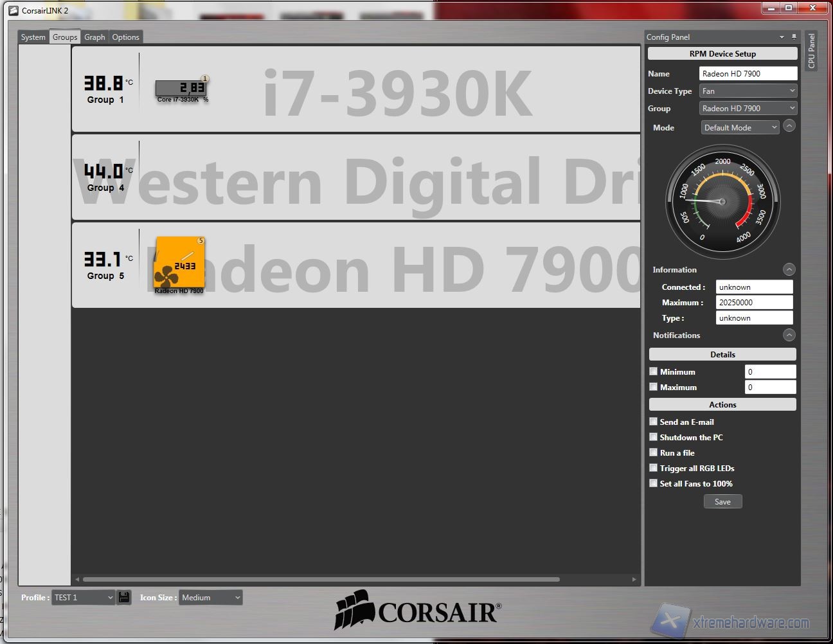Click the Config Panel pin icon
The image size is (833, 644).
(794, 37)
